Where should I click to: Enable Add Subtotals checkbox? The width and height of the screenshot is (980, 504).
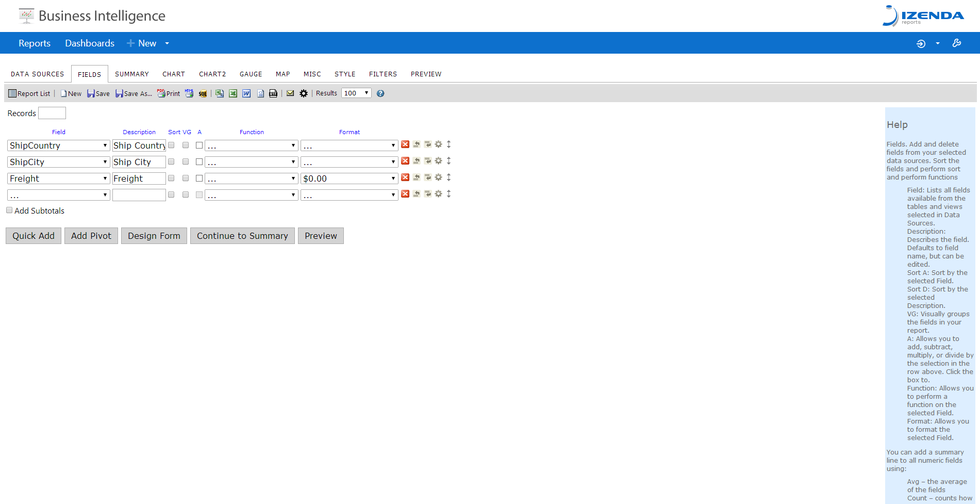point(9,210)
